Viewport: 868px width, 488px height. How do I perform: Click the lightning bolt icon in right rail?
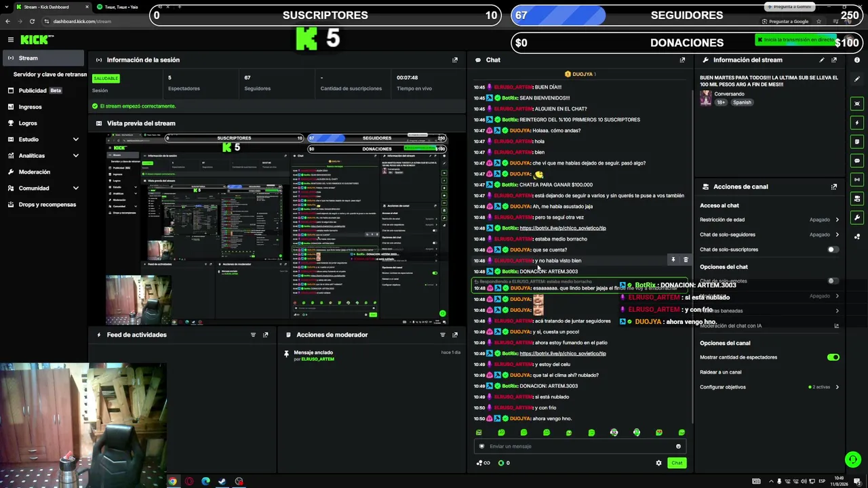857,123
